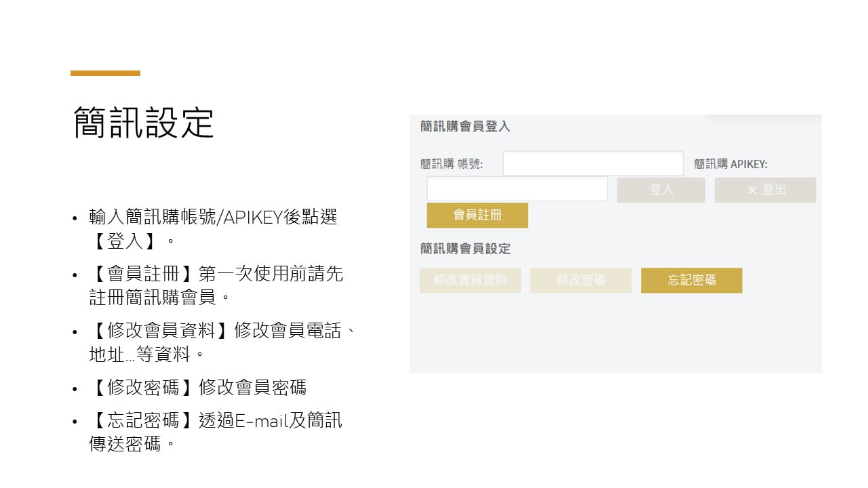868x488 pixels.
Task: Click the bullet about 輸入簡訊購帳號/APIKEY
Action: pyautogui.click(x=213, y=228)
